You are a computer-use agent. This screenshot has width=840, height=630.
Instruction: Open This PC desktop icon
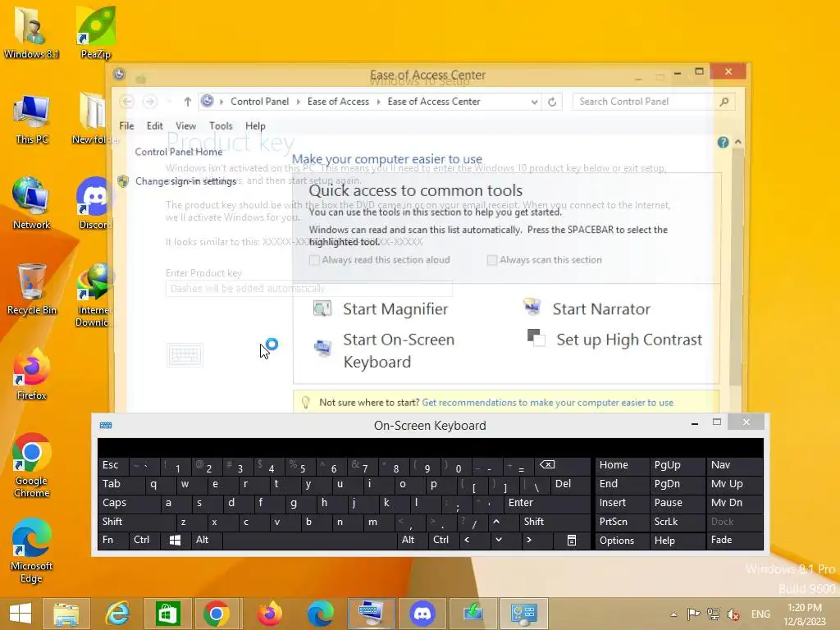pyautogui.click(x=31, y=119)
